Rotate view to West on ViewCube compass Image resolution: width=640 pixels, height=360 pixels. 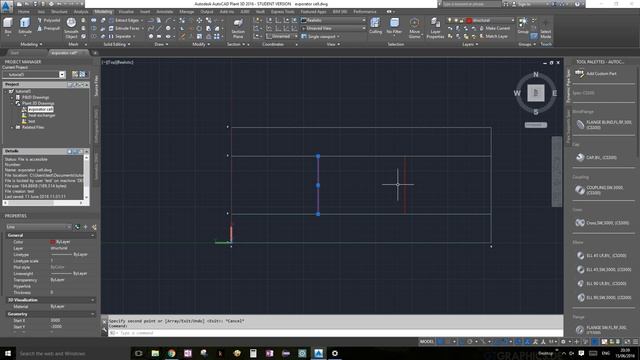tap(517, 93)
